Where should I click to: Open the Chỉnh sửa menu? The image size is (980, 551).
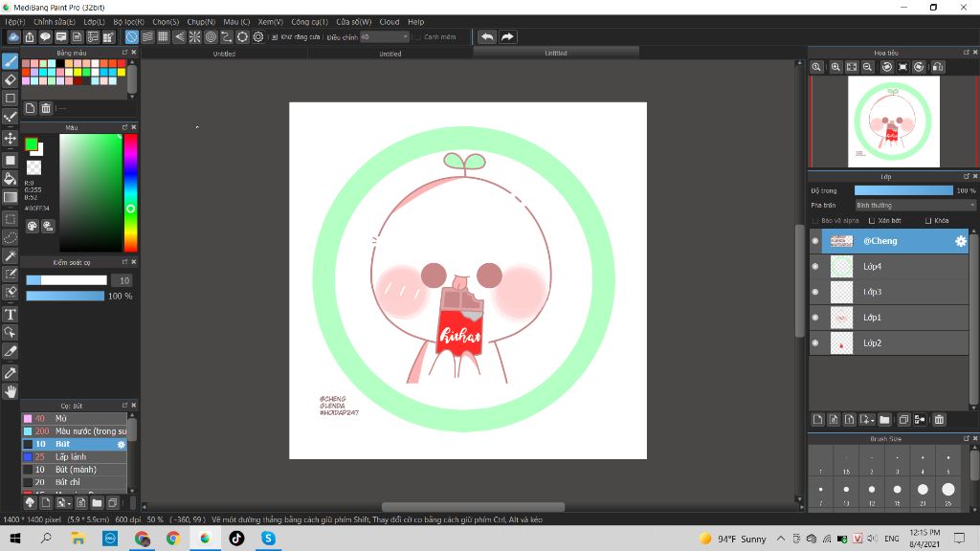[x=55, y=22]
